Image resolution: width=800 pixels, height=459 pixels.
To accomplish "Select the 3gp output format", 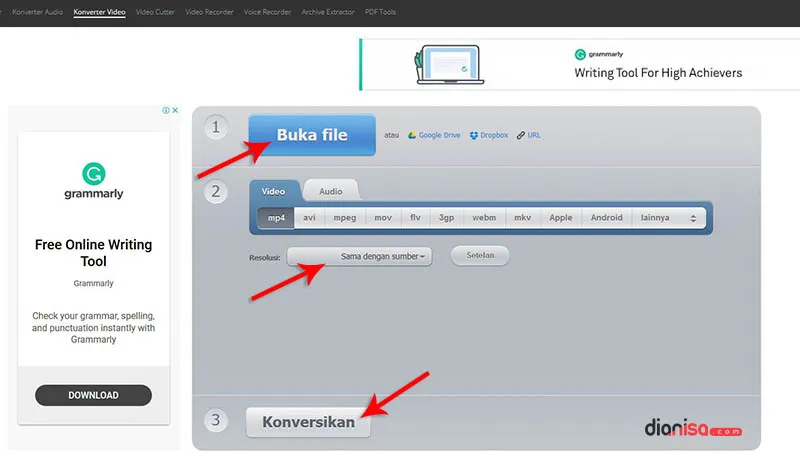I will pyautogui.click(x=446, y=218).
